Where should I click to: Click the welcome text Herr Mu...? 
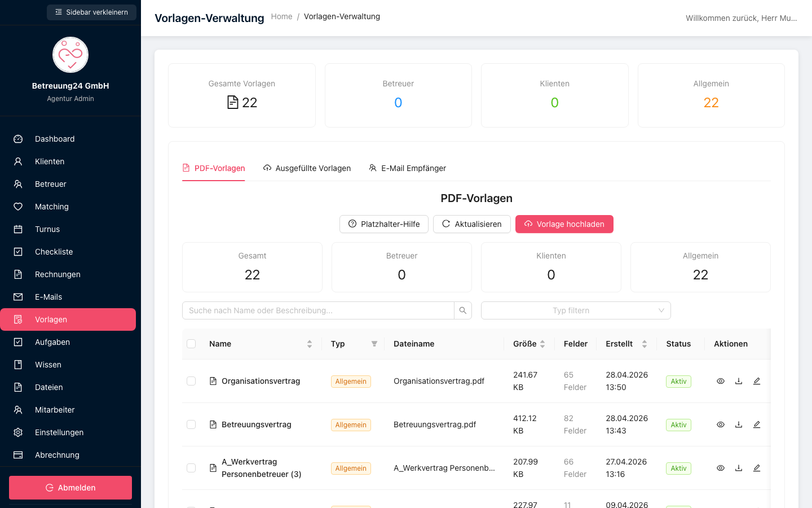[742, 18]
